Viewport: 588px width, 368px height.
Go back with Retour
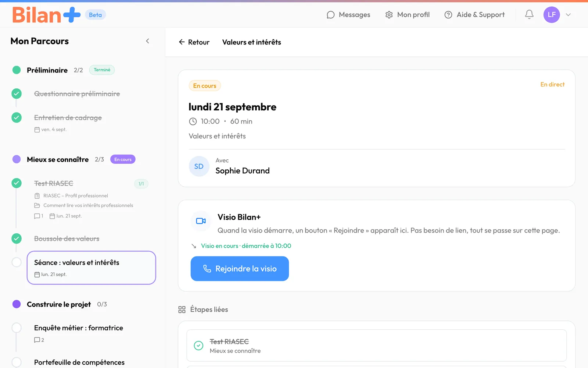(194, 42)
